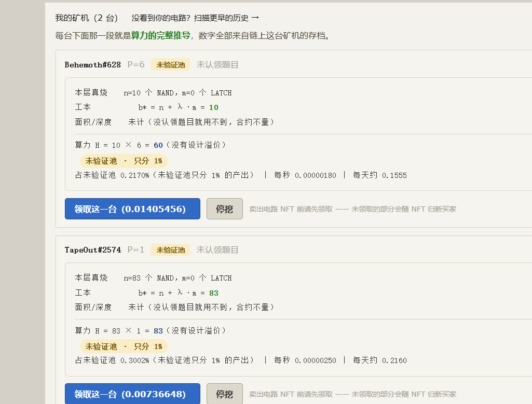Click NFT sale warning beside Behemoth 停挖
The width and height of the screenshot is (532, 404).
pos(352,209)
